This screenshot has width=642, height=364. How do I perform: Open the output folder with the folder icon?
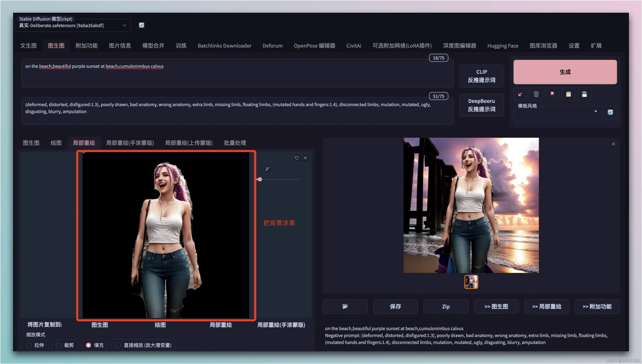345,306
